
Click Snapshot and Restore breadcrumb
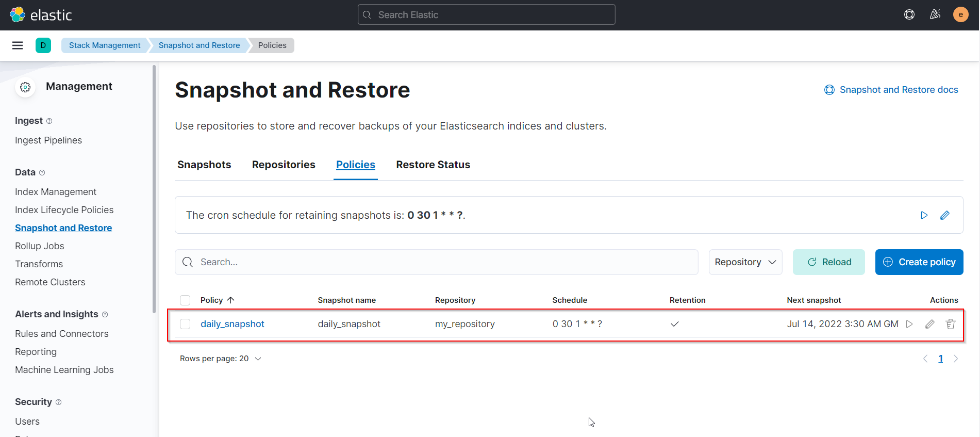pos(199,45)
